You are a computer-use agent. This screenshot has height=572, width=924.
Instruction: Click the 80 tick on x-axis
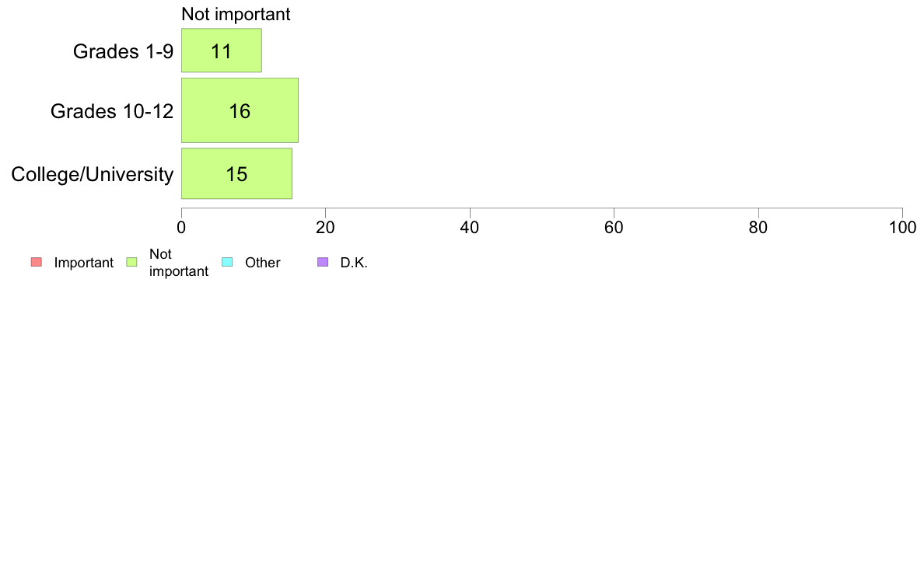758,228
